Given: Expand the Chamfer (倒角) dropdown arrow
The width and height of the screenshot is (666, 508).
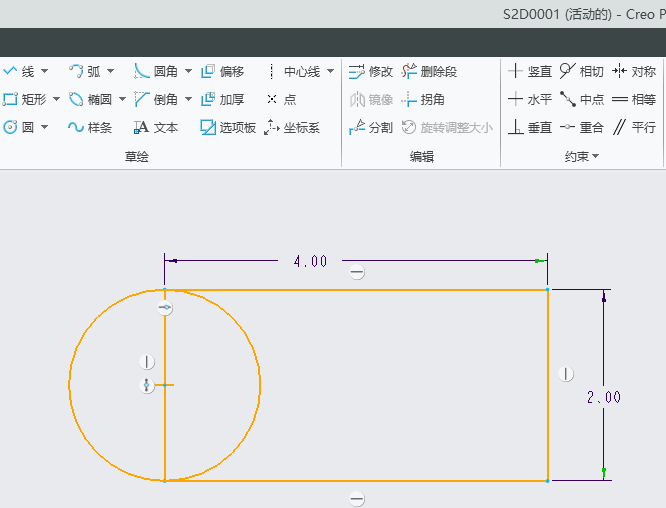Looking at the screenshot, I should point(188,99).
